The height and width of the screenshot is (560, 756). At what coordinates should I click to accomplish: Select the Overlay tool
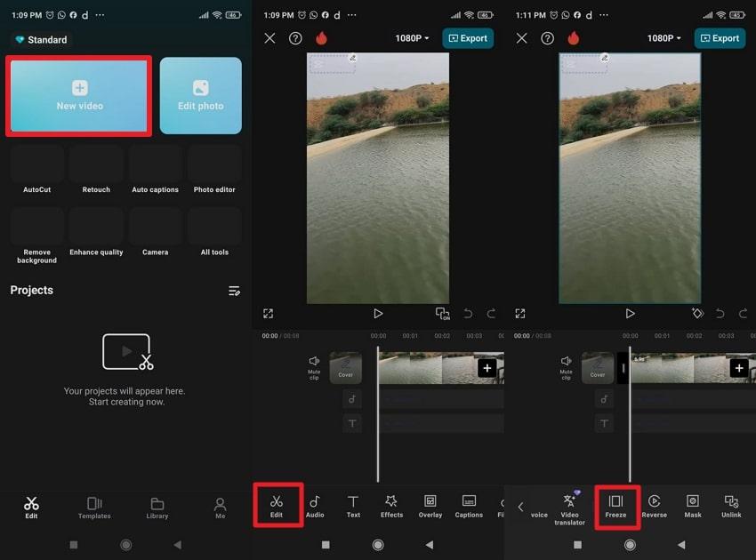430,507
